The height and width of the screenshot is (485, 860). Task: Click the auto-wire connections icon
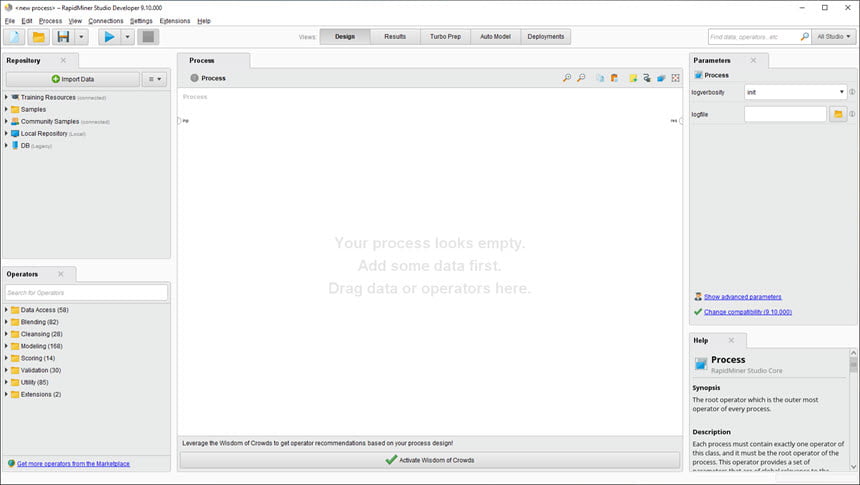(647, 78)
